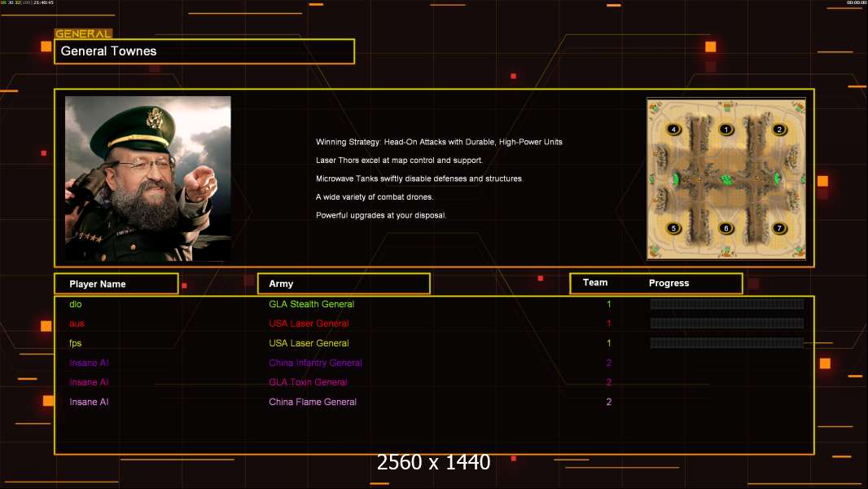Click the General Townes portrait
The width and height of the screenshot is (868, 489).
click(x=148, y=178)
